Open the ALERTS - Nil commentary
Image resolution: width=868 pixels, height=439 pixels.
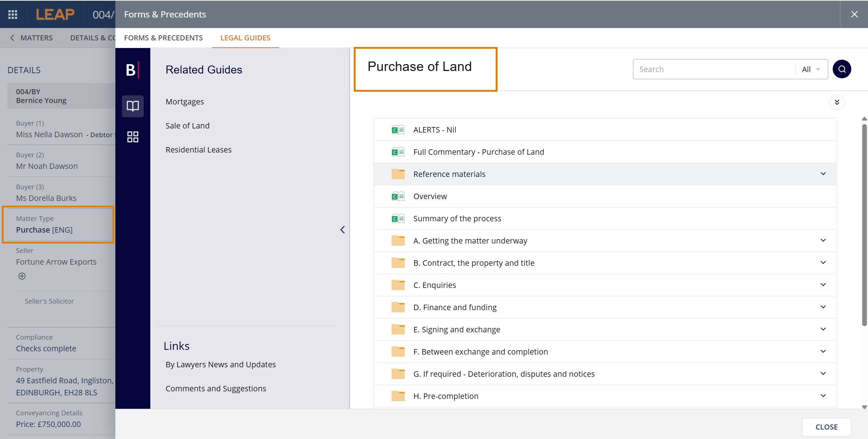435,130
